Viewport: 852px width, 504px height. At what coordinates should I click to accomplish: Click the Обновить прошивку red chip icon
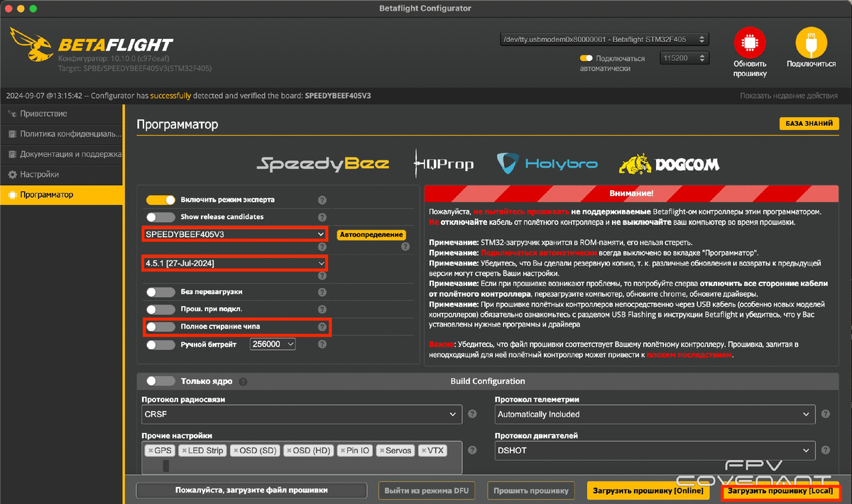click(x=750, y=43)
